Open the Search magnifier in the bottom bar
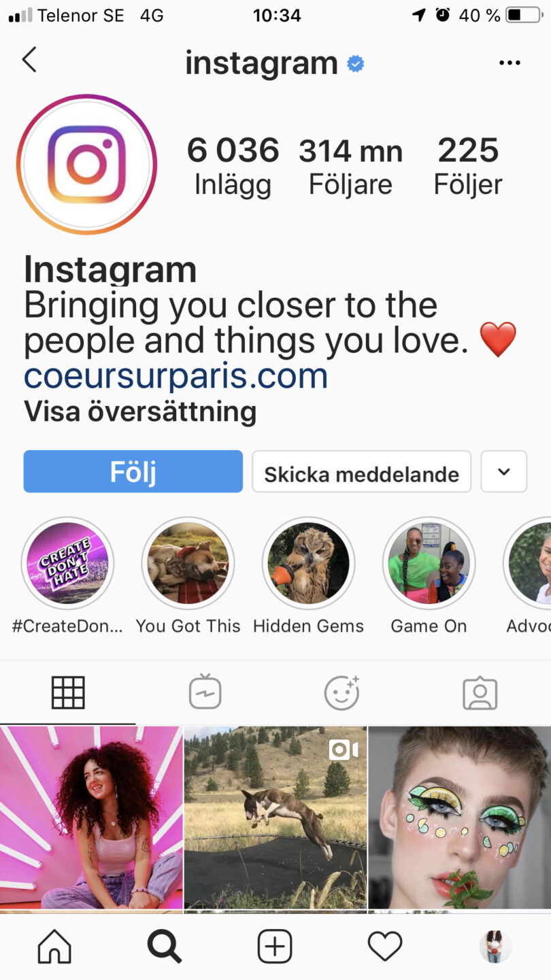The height and width of the screenshot is (980, 551). point(165,946)
